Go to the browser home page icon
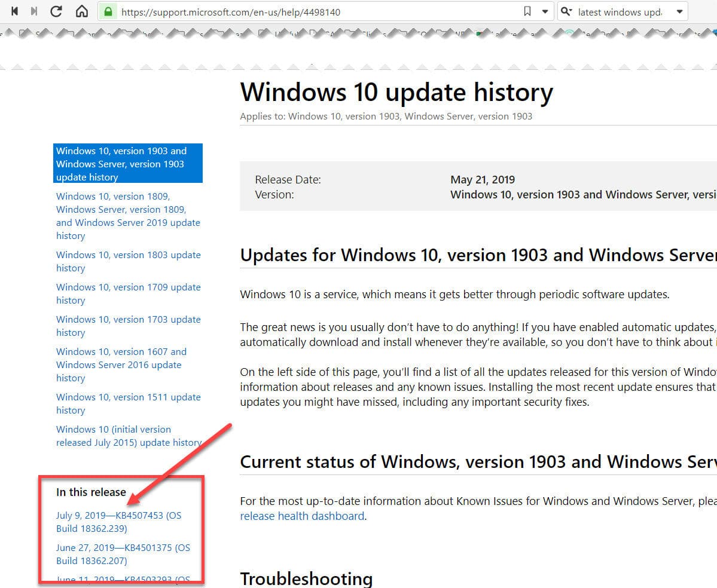 pyautogui.click(x=82, y=11)
